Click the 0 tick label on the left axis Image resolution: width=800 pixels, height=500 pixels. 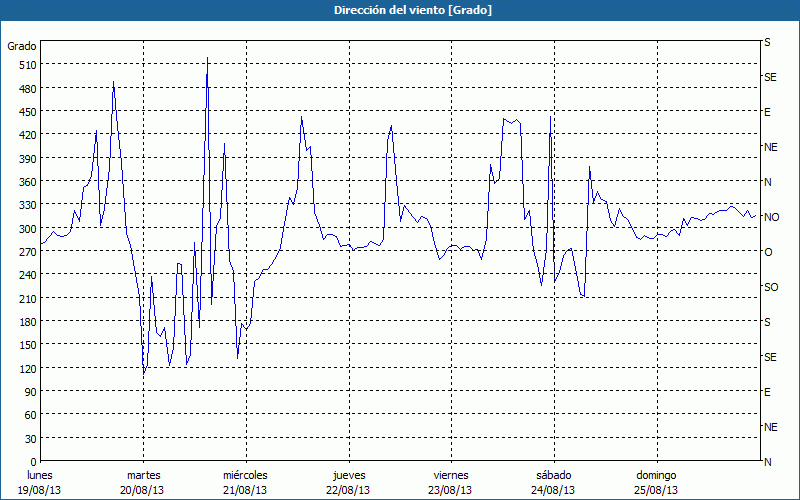32,462
